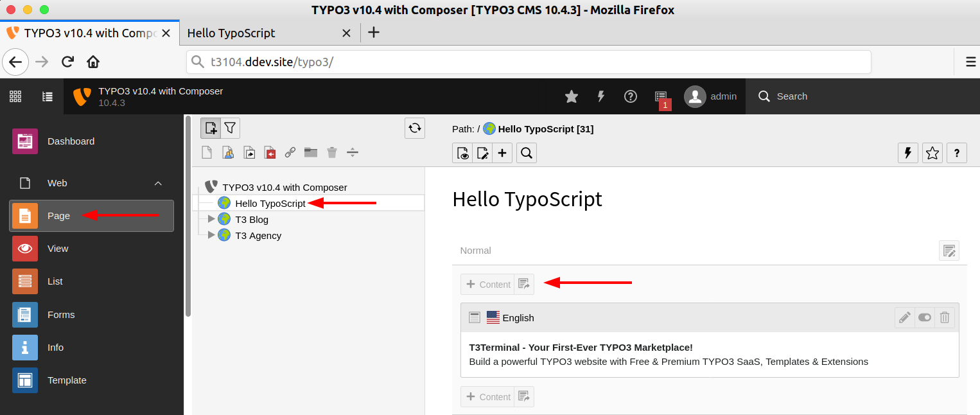Image resolution: width=980 pixels, height=415 pixels.
Task: Select the backend user section page icon
Action: tap(228, 152)
